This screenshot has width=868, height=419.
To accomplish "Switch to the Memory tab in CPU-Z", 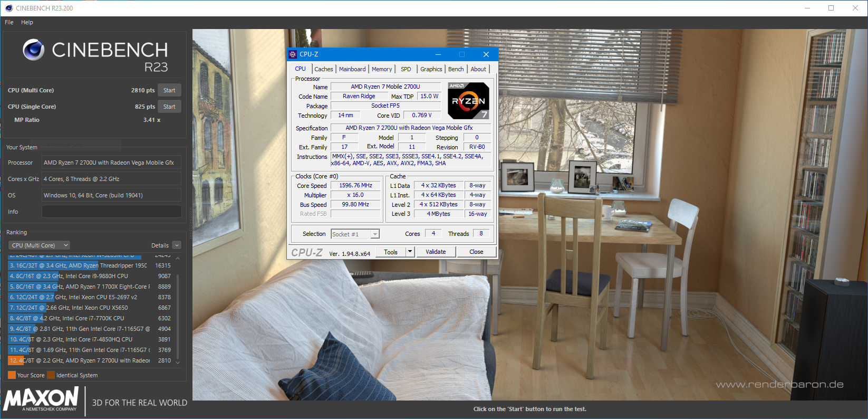I will [382, 69].
